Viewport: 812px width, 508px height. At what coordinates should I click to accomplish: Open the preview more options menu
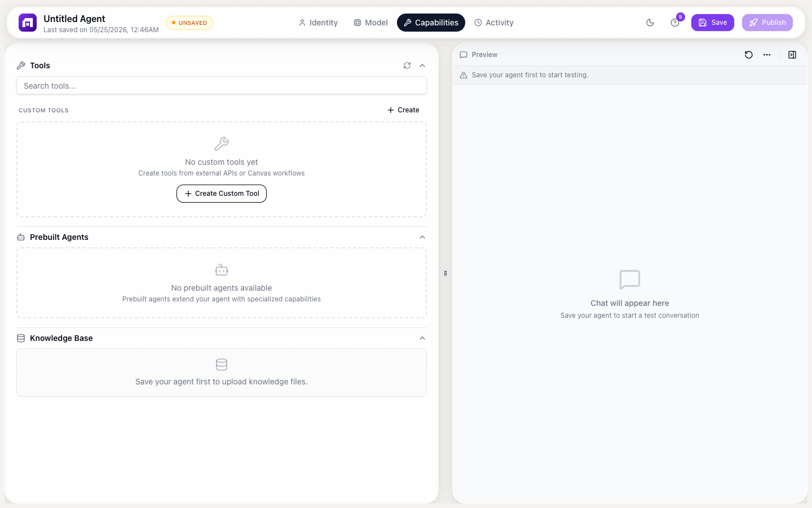(x=767, y=55)
